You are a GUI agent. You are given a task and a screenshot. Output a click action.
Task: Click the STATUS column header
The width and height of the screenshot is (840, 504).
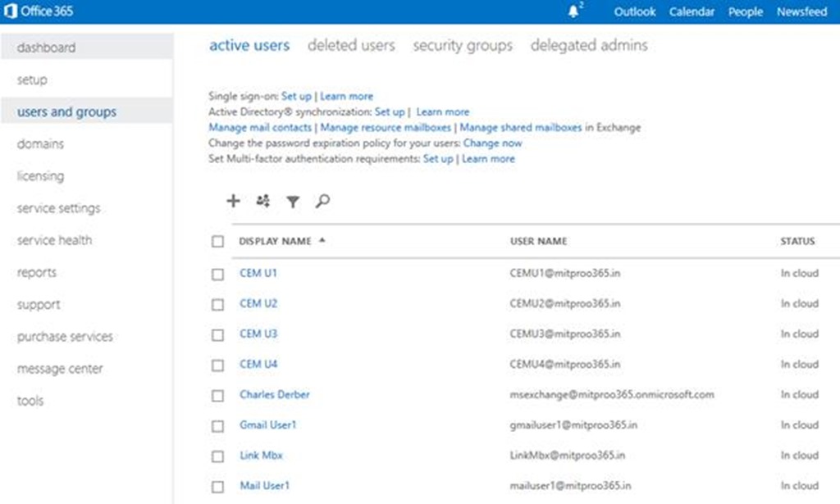pyautogui.click(x=797, y=241)
